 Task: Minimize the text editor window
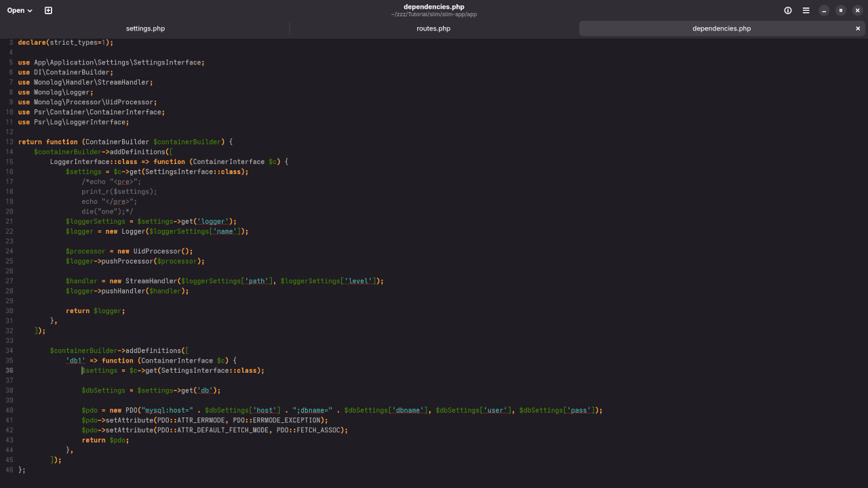[824, 10]
